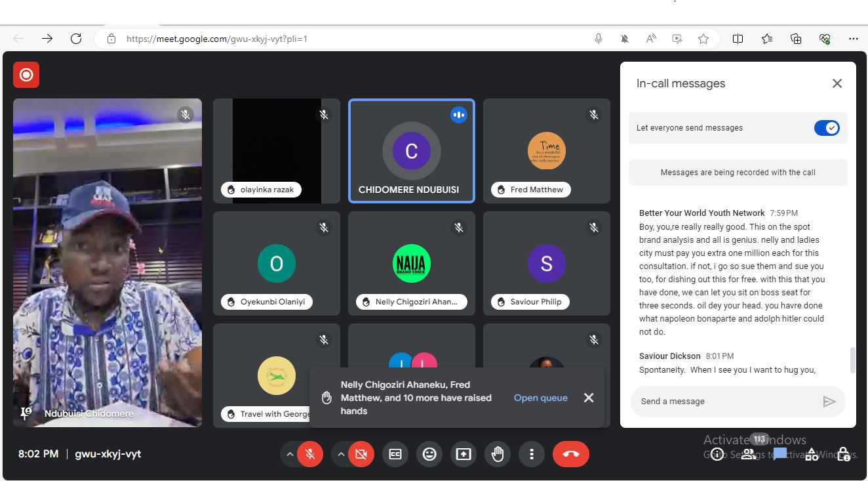Click the chat messages scrollbar
The height and width of the screenshot is (481, 868).
(852, 360)
